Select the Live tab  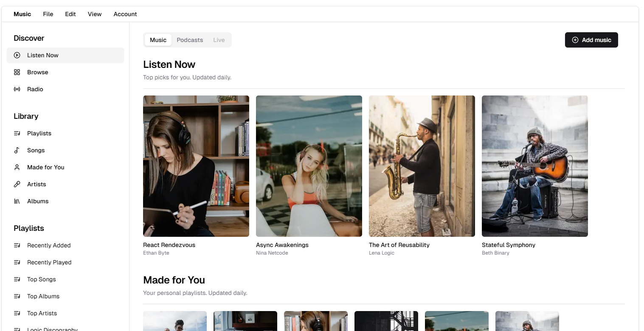point(219,40)
